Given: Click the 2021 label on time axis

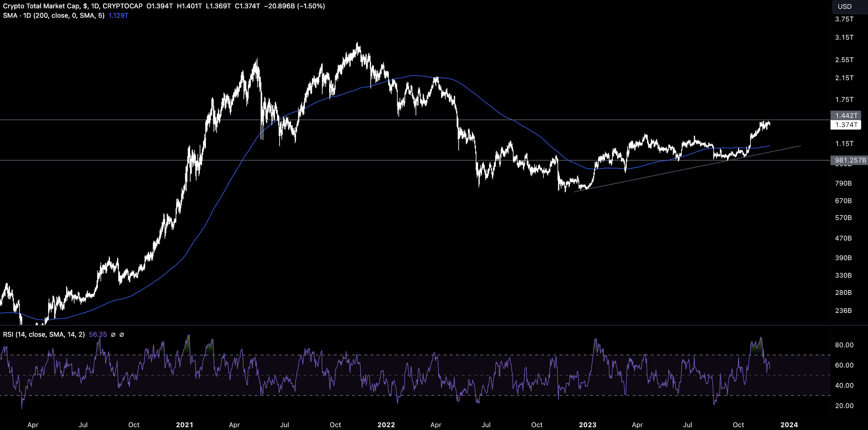Looking at the screenshot, I should tap(184, 425).
